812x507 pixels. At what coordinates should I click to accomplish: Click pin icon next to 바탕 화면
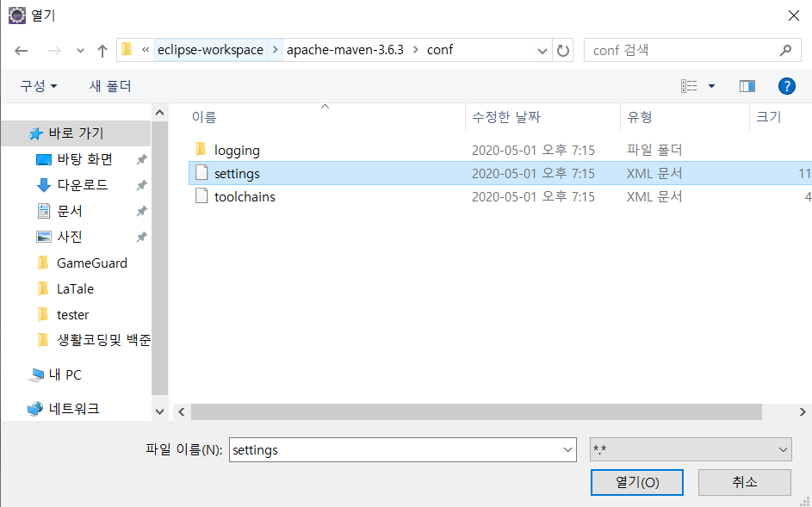141,159
